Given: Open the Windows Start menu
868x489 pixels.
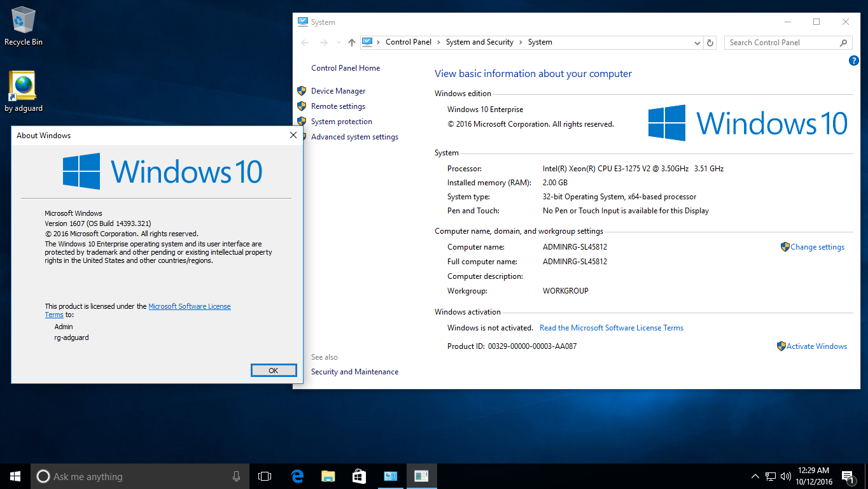Looking at the screenshot, I should [x=15, y=476].
